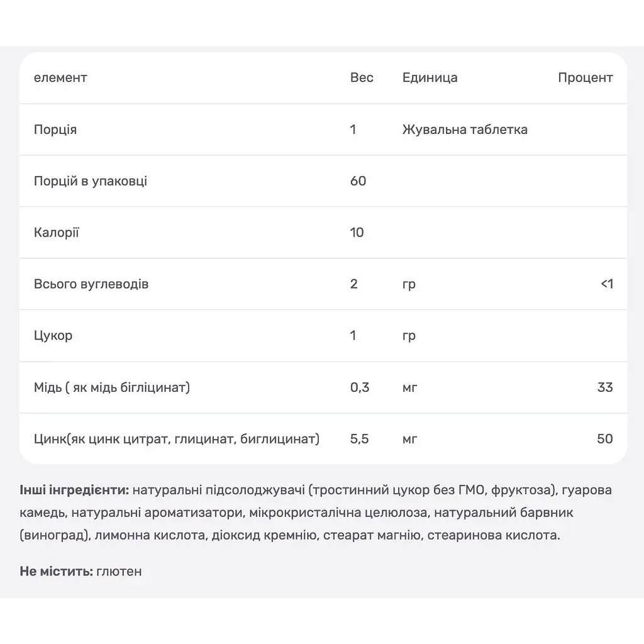This screenshot has width=644, height=644.
Task: Click the 'Інші інгредієнти:' heading text
Action: point(74,491)
